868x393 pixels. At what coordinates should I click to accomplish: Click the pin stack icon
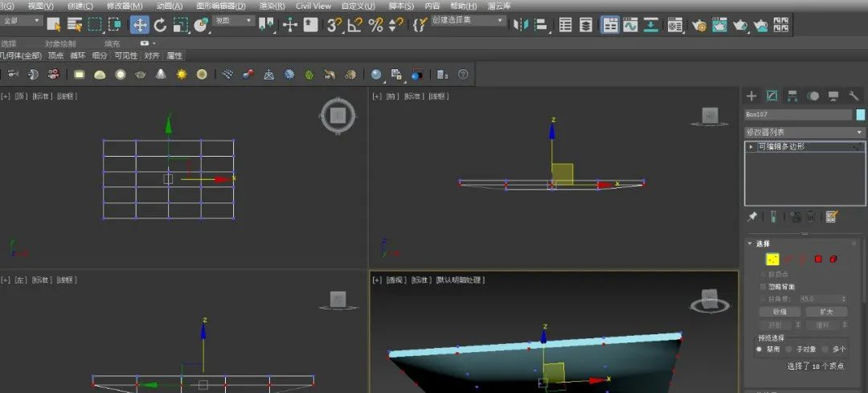click(751, 217)
